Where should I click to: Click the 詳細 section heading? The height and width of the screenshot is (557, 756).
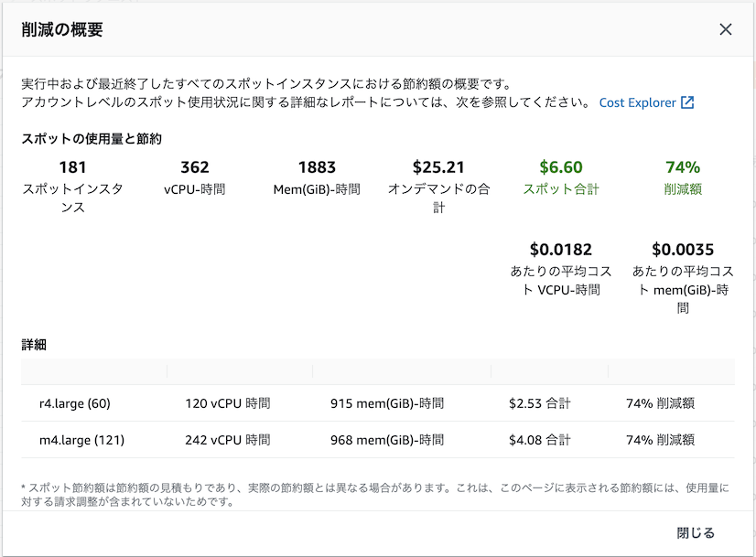click(x=35, y=345)
